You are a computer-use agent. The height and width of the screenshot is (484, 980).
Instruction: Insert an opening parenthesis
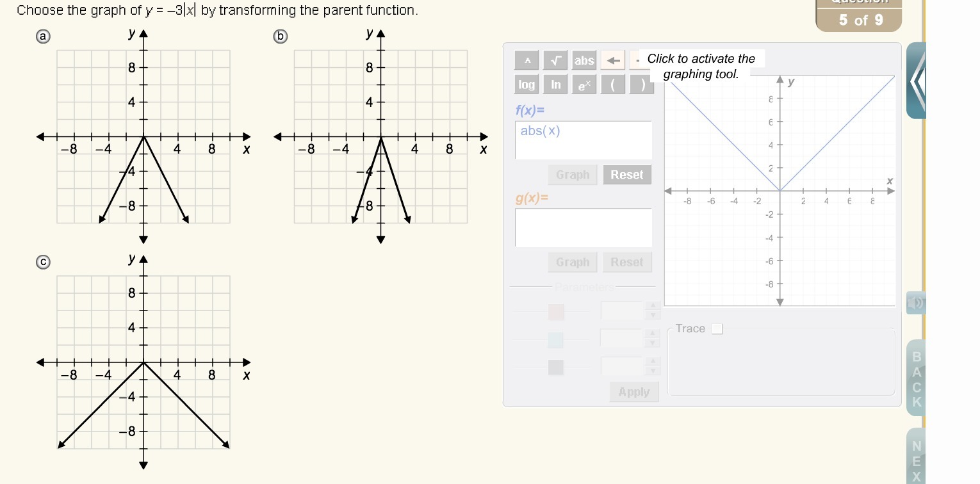(x=613, y=85)
